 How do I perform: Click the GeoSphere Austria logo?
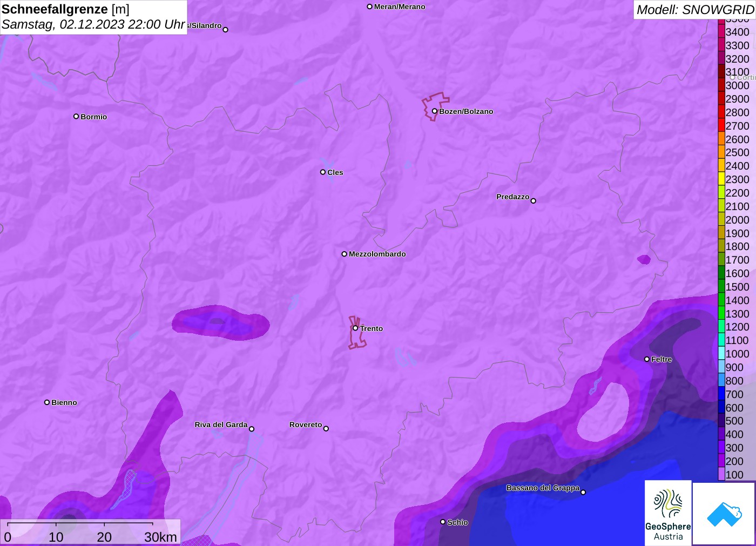pyautogui.click(x=668, y=513)
